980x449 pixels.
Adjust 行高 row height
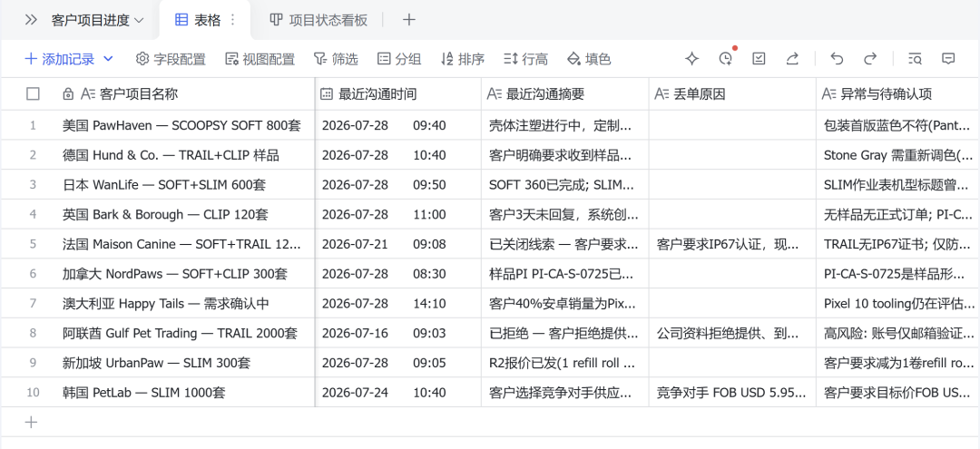[x=525, y=59]
